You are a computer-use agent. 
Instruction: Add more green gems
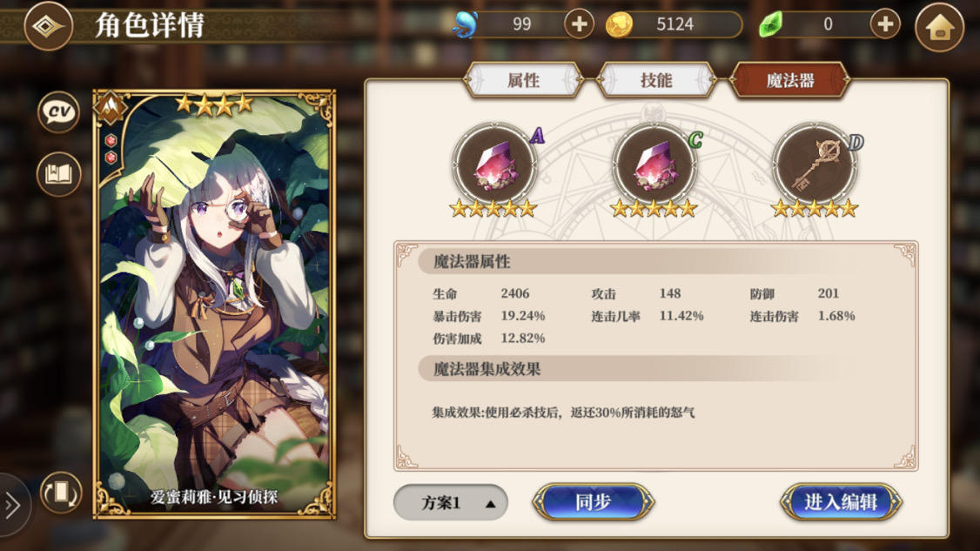885,24
